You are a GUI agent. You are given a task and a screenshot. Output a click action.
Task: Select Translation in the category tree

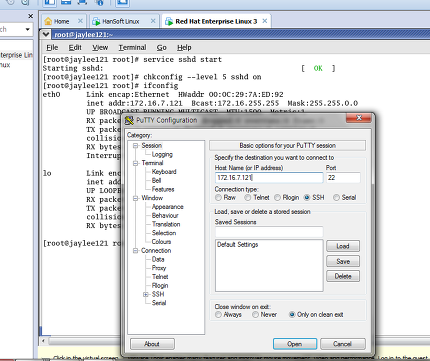166,224
